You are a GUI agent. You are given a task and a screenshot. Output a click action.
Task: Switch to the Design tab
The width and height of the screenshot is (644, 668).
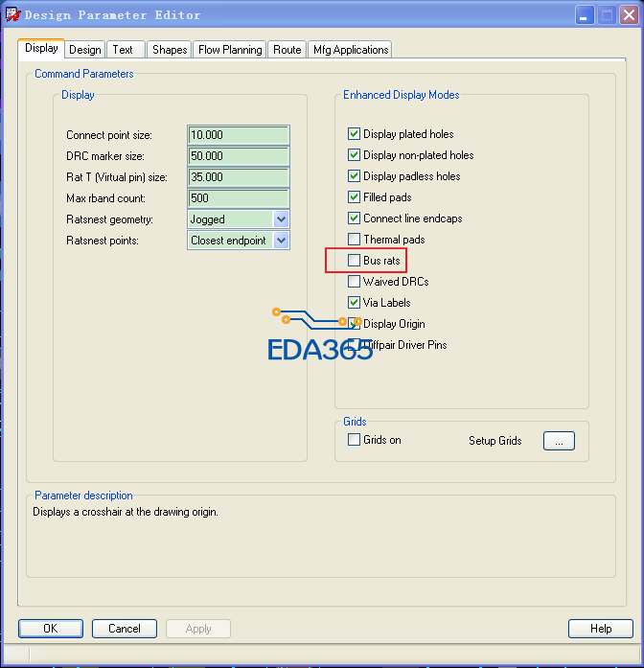click(84, 50)
